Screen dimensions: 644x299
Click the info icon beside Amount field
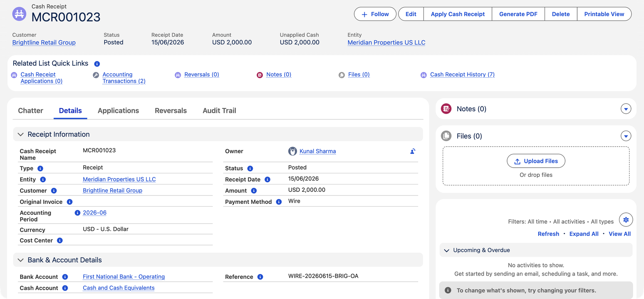click(254, 191)
